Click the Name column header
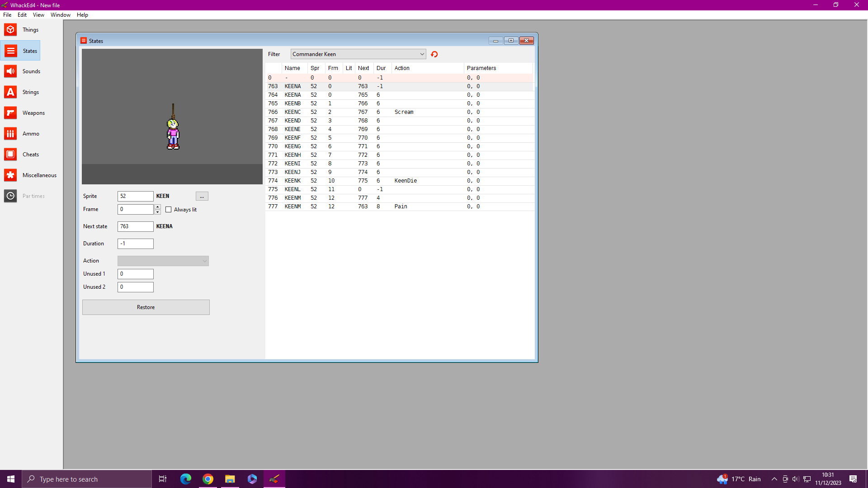Screen dimensions: 868x488 (295, 68)
